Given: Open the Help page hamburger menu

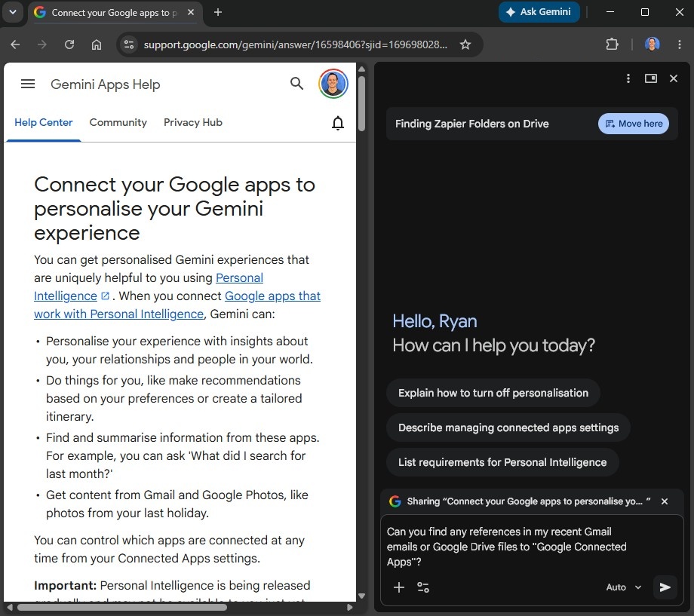Looking at the screenshot, I should (x=28, y=84).
